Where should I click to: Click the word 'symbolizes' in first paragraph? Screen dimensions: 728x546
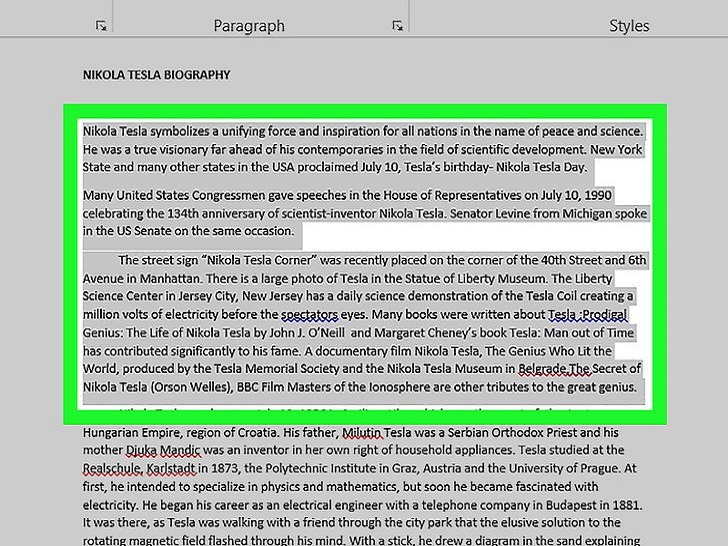(180, 131)
